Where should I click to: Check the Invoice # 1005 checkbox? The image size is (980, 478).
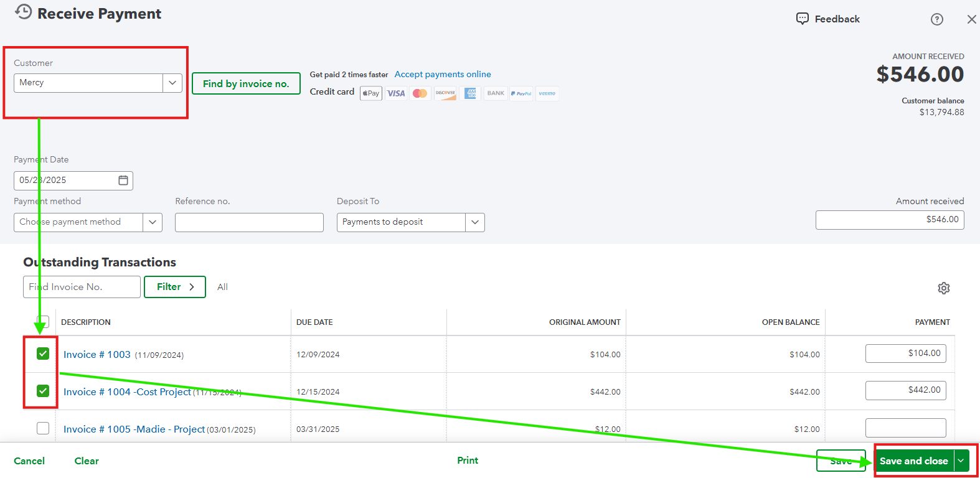(x=43, y=428)
